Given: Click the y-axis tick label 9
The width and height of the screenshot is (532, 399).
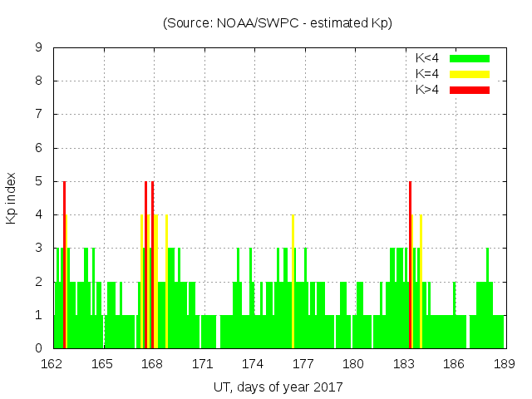Looking at the screenshot, I should tap(39, 48).
